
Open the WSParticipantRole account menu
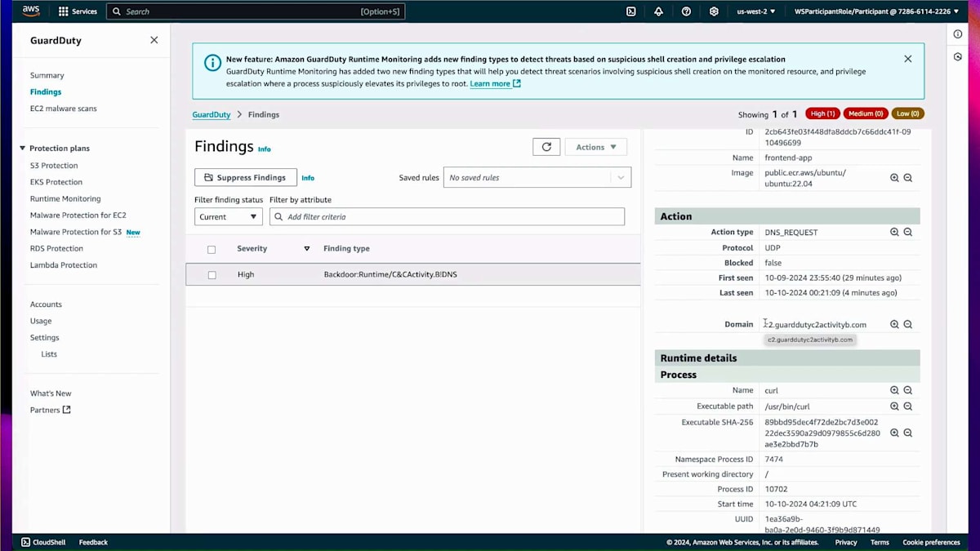pyautogui.click(x=876, y=11)
